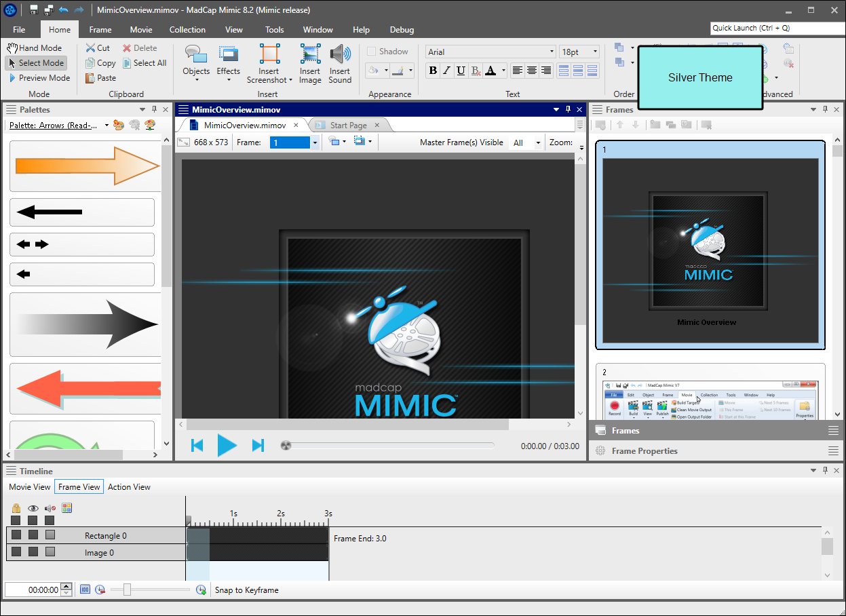Switch to the Movie ribbon tab

pos(141,30)
